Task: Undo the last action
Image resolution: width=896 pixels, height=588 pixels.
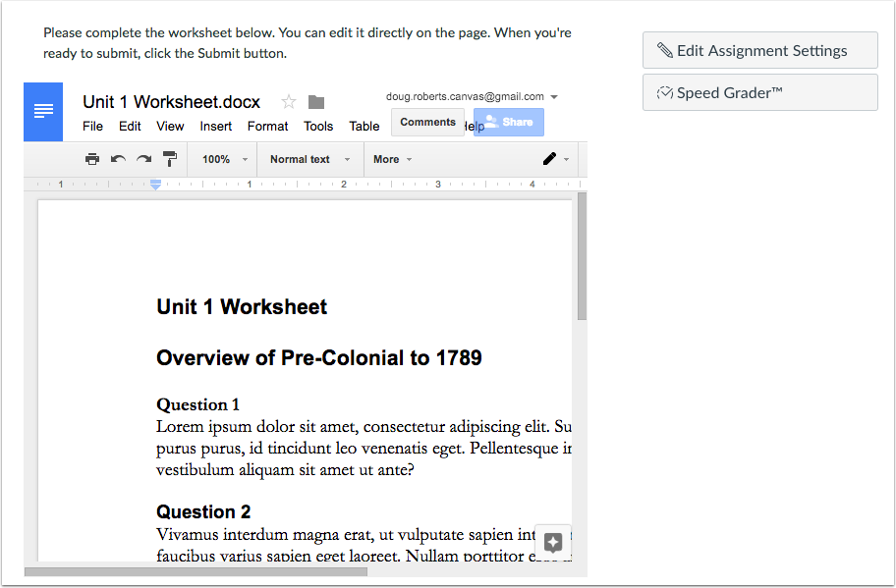Action: [x=118, y=159]
